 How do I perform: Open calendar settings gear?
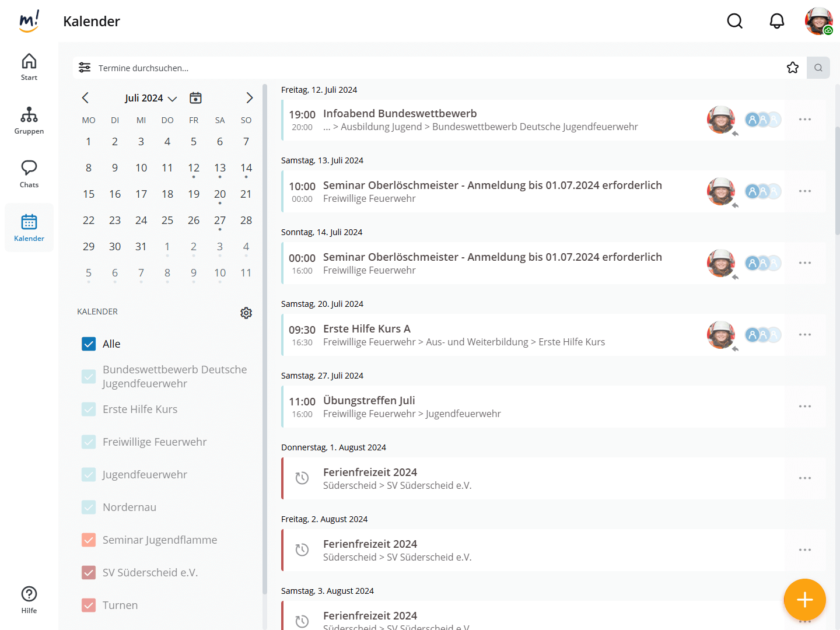click(246, 313)
